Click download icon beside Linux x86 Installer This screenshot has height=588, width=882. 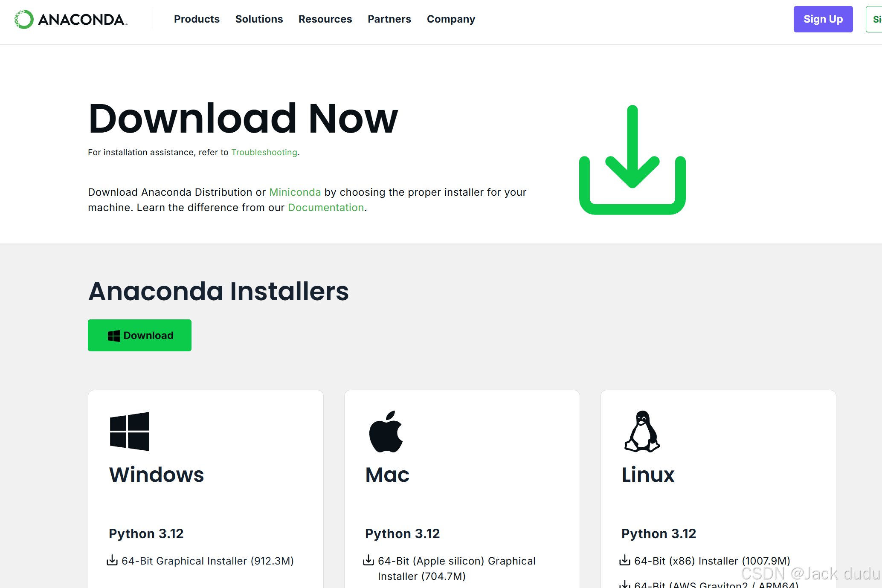(x=625, y=560)
